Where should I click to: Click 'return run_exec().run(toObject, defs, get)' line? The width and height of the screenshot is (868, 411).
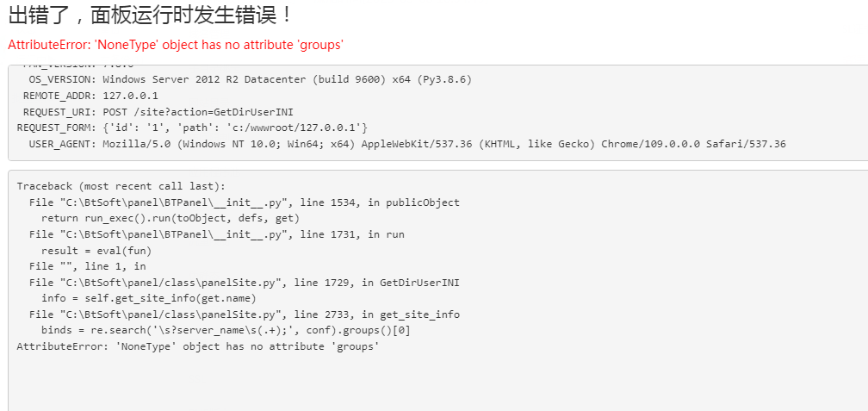pos(170,218)
